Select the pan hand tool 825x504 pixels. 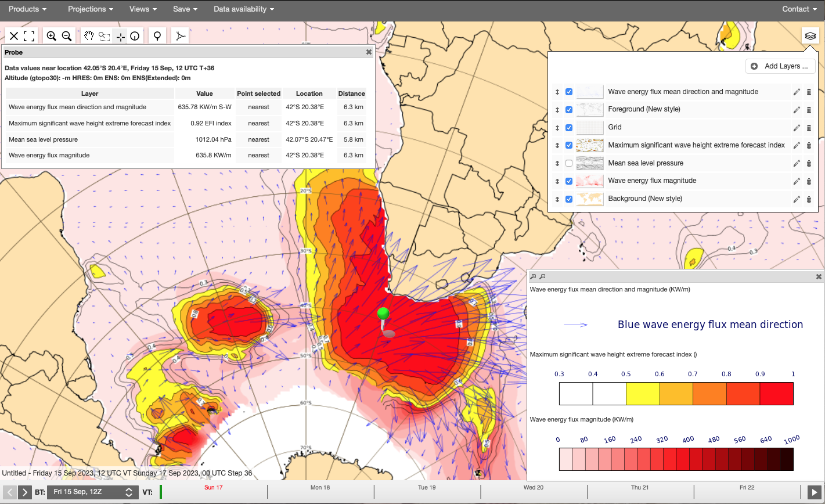(89, 36)
